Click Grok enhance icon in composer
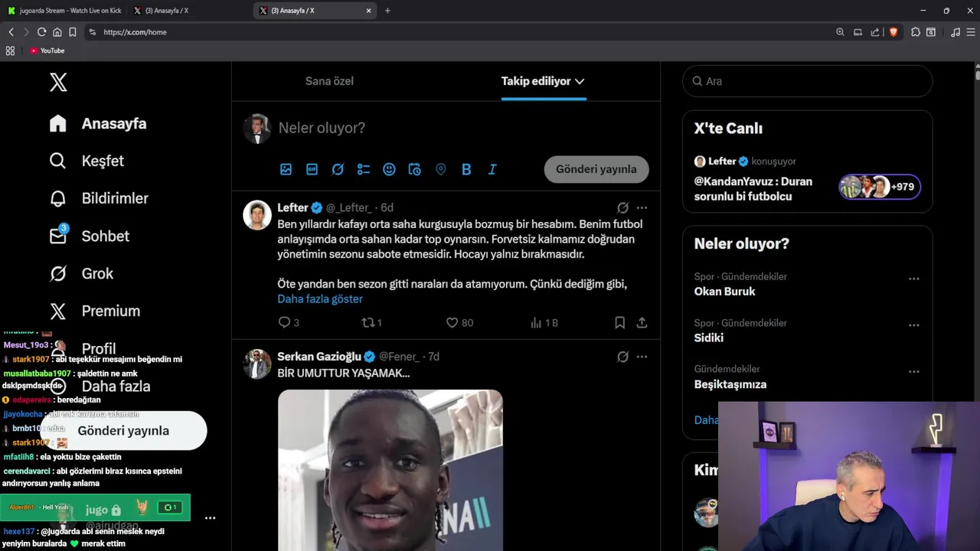980x551 pixels. 338,169
